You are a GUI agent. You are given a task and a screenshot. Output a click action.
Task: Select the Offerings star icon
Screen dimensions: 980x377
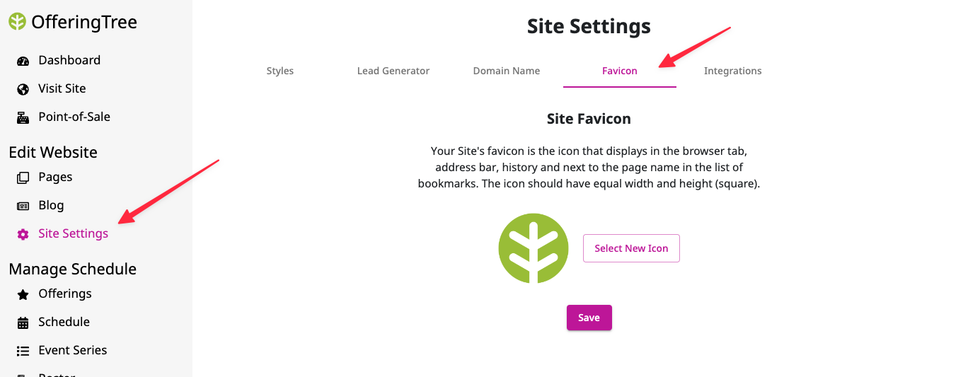click(x=23, y=294)
